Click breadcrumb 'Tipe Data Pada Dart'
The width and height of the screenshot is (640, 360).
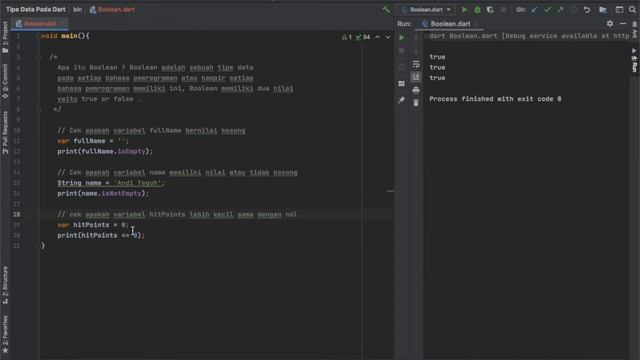[36, 9]
